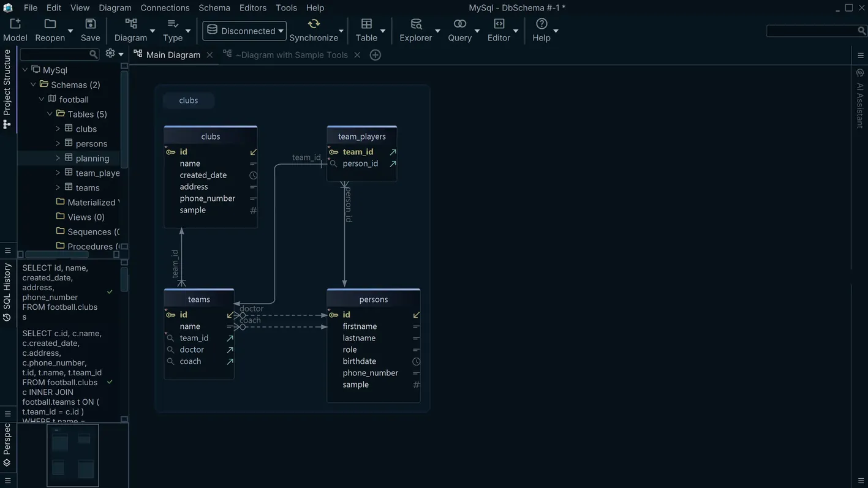Open the SQL Editor tool
868x488 pixels.
click(x=497, y=23)
